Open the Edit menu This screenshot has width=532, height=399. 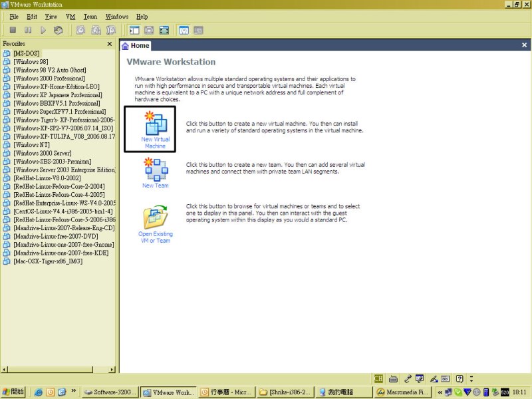(32, 17)
